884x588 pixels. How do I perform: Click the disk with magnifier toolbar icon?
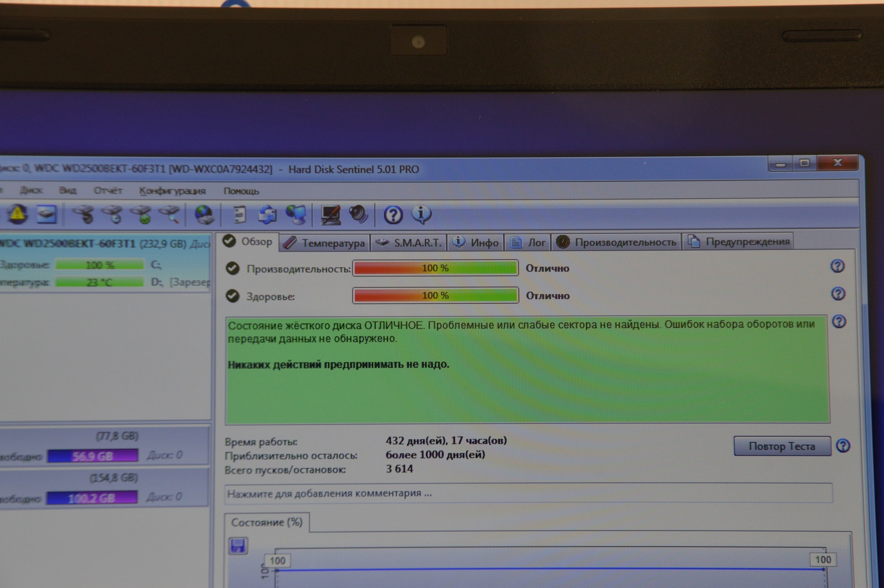coord(170,215)
